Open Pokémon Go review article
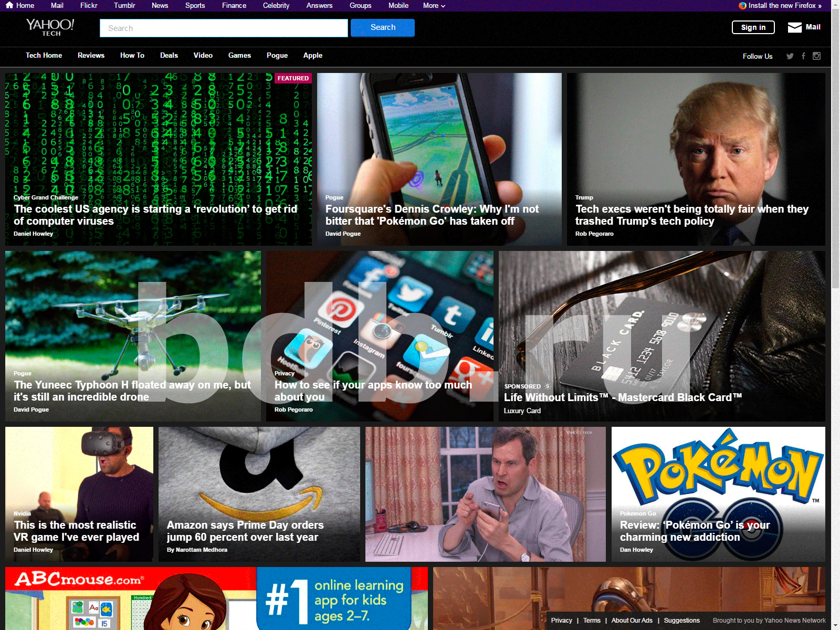840x630 pixels. [x=695, y=531]
